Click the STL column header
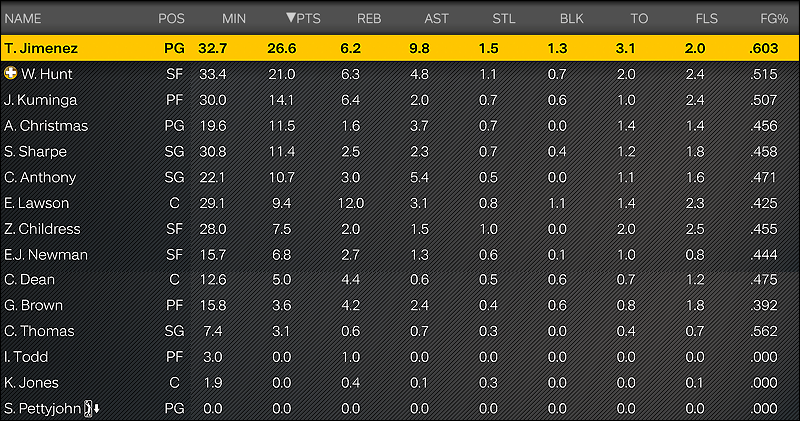 coord(504,19)
